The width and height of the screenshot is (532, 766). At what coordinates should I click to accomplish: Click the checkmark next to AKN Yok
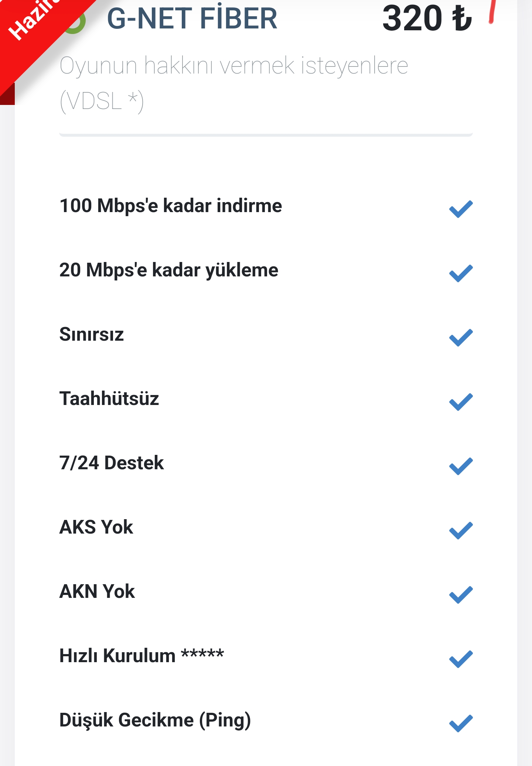pos(461,595)
